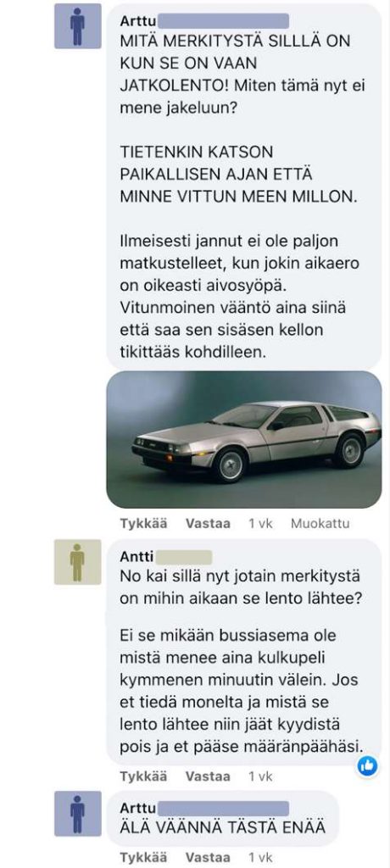The width and height of the screenshot is (390, 868).
Task: Click the blue thumbs-up reaction badge
Action: click(367, 766)
